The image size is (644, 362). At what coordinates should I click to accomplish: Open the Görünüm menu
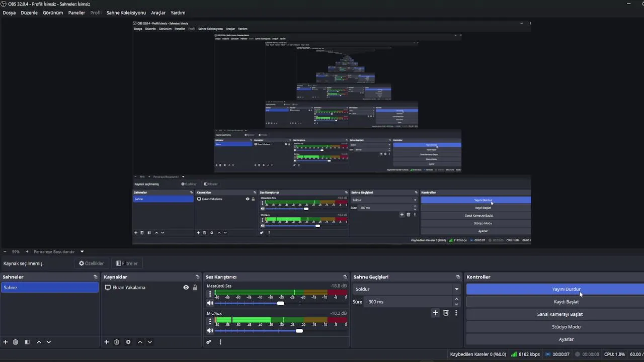click(53, 13)
